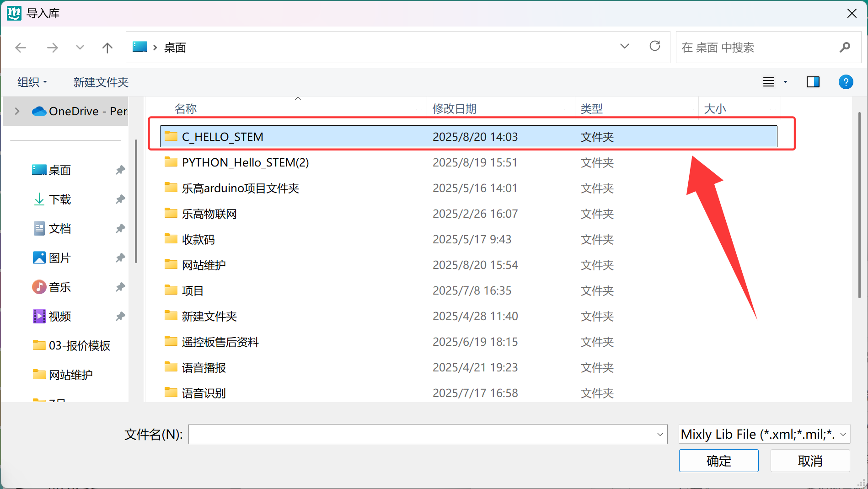Click the search magnifier icon
Screen dimensions: 868x489
tap(845, 47)
